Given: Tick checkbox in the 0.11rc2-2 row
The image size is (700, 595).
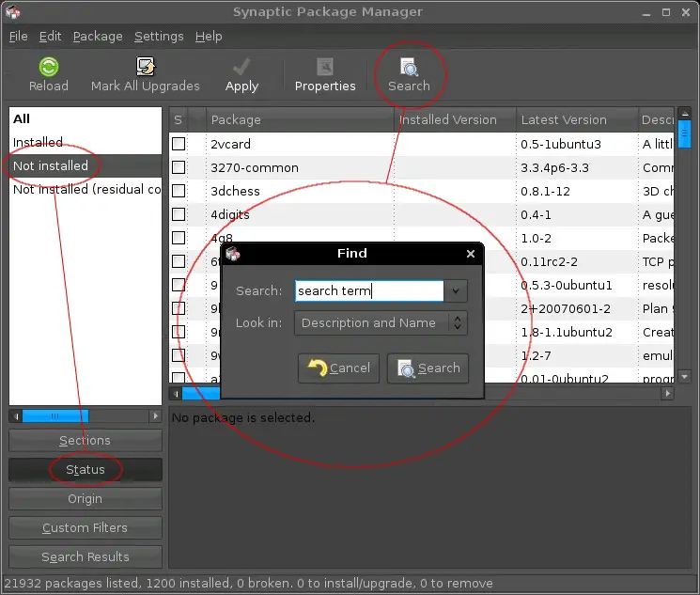Looking at the screenshot, I should (179, 261).
